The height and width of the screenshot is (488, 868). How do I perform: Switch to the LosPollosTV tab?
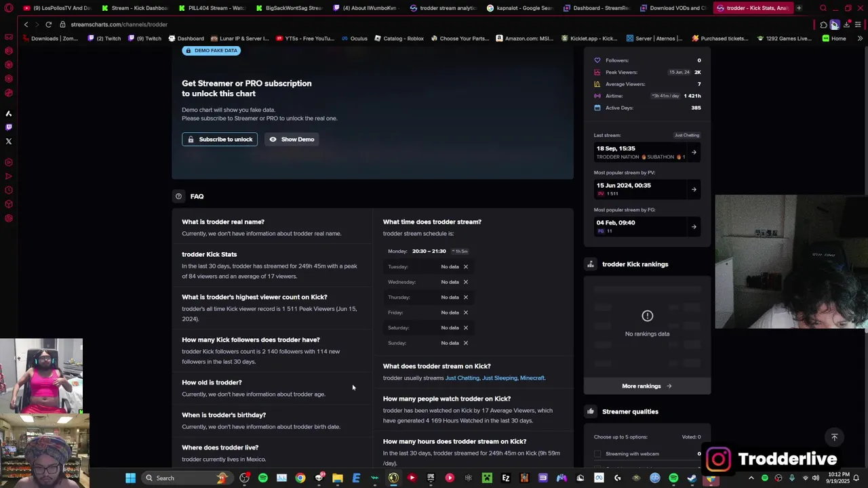click(x=58, y=8)
